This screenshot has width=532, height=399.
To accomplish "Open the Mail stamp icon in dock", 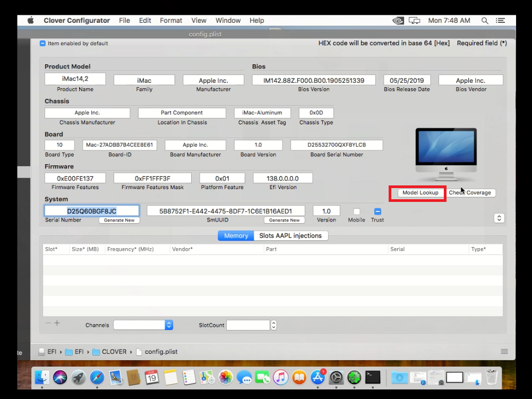I will pos(116,377).
